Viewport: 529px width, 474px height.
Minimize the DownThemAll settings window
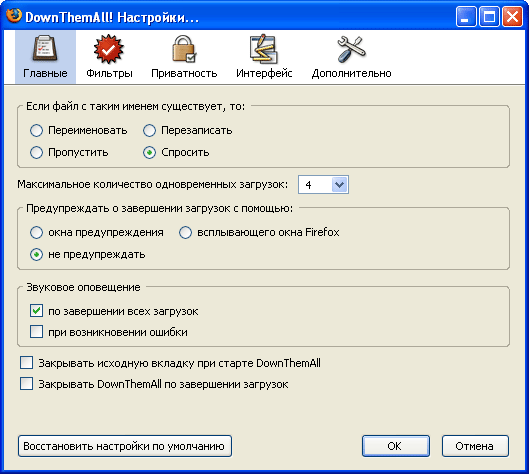click(466, 17)
